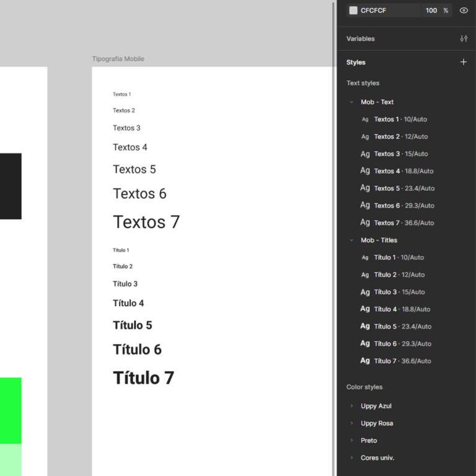Click the add style plus icon
476x476 pixels.
[463, 62]
